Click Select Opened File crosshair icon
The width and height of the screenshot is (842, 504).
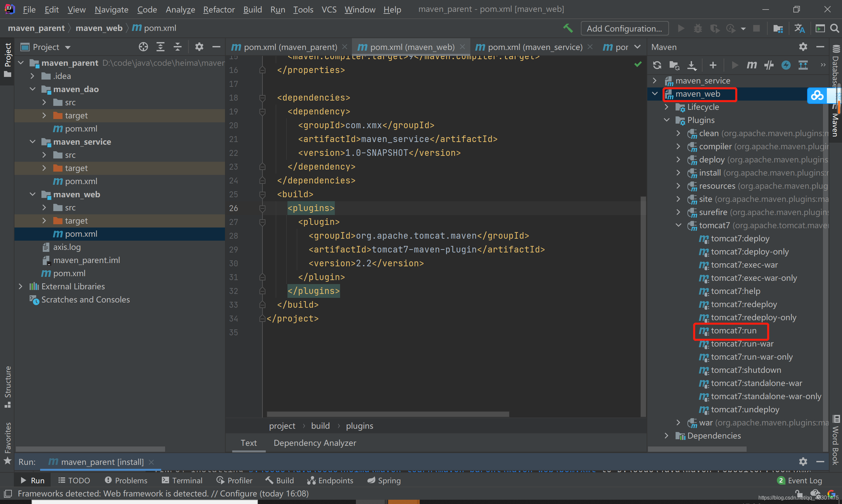point(143,47)
